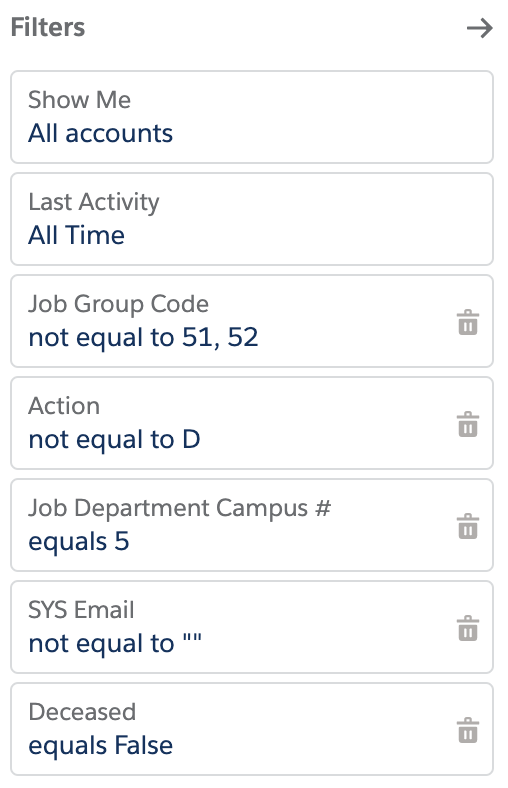This screenshot has height=788, width=508.
Task: Remove the SYS Email filter
Action: (468, 628)
